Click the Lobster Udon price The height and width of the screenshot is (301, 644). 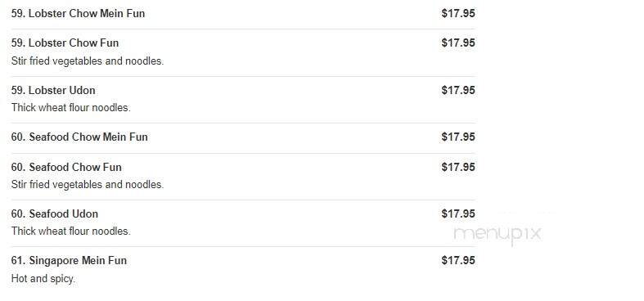pyautogui.click(x=458, y=90)
